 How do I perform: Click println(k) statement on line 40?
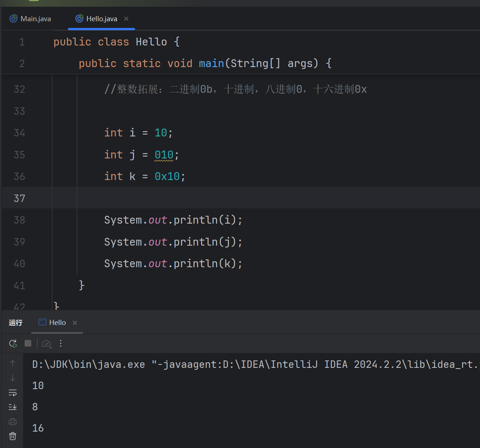click(173, 264)
